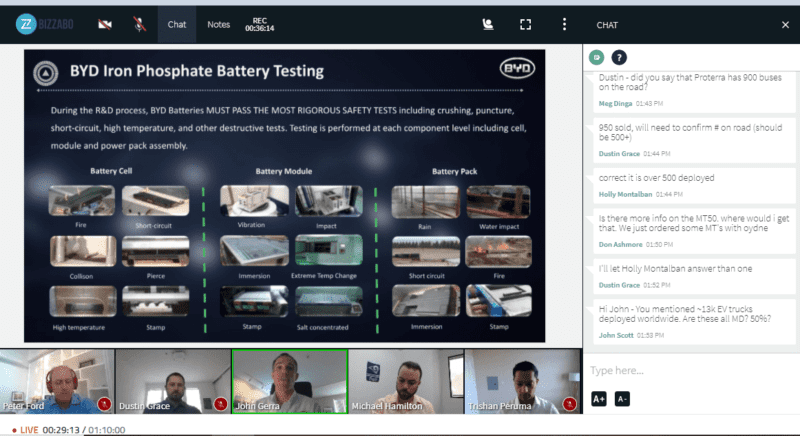Enter fullscreen mode
This screenshot has height=436, width=800.
[x=526, y=24]
